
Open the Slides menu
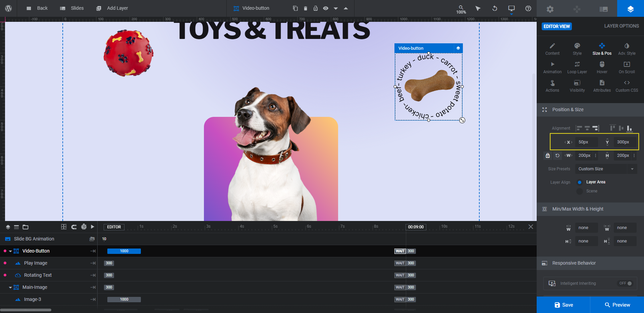pyautogui.click(x=72, y=8)
